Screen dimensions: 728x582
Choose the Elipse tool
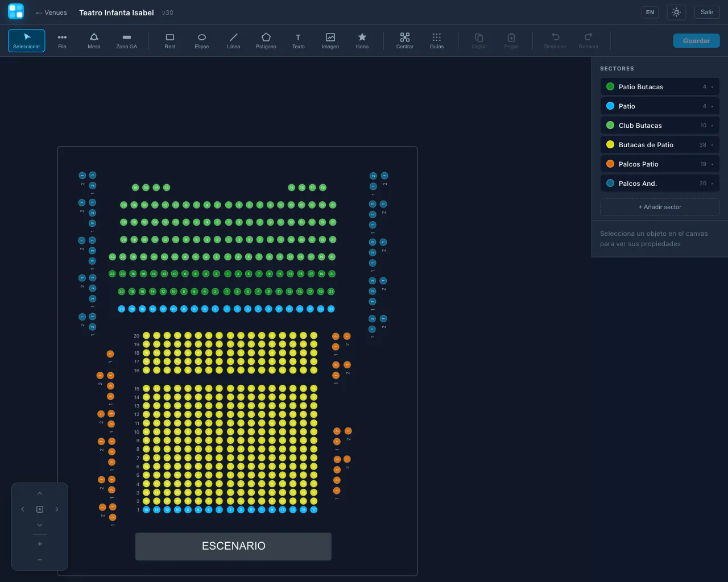(x=202, y=41)
